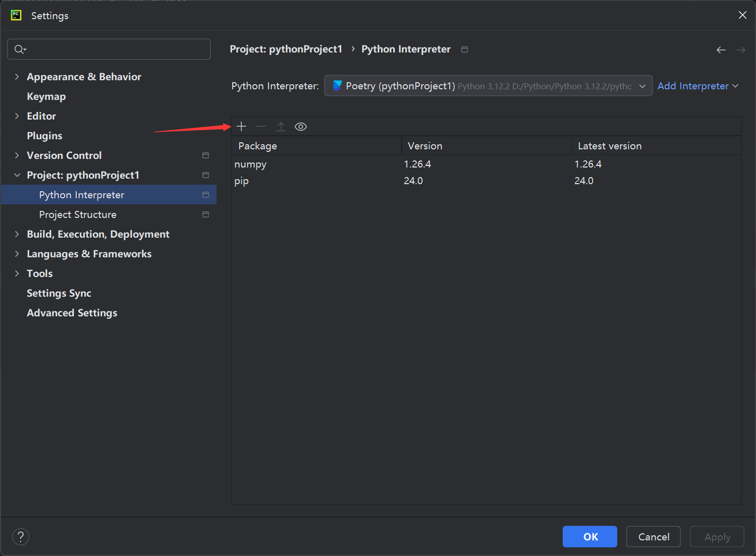This screenshot has height=556, width=756.
Task: Expand the Tools settings group
Action: point(17,273)
